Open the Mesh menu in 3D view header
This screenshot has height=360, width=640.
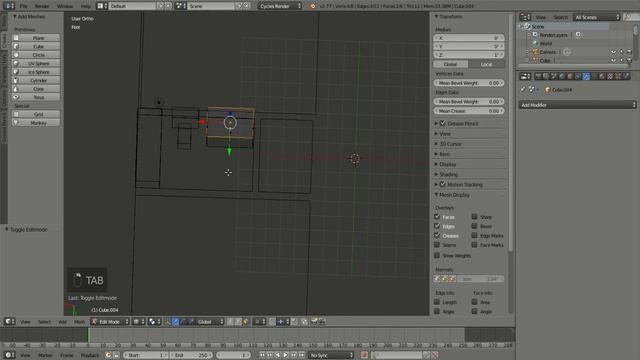79,322
